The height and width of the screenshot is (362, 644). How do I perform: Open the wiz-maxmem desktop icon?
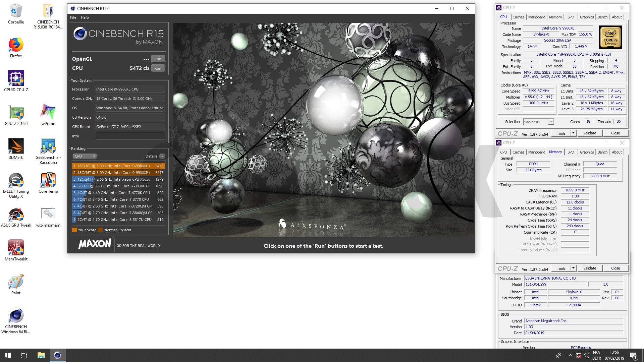click(48, 217)
